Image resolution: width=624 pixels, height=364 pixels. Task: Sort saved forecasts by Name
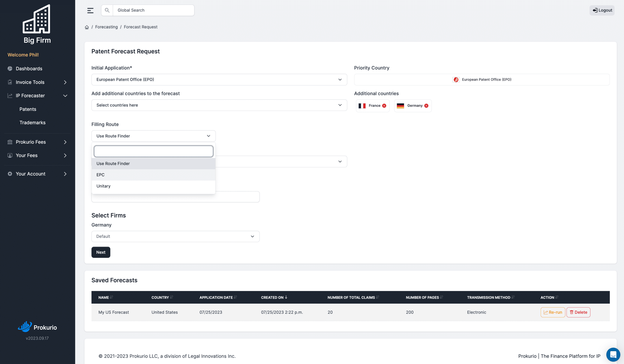(111, 297)
